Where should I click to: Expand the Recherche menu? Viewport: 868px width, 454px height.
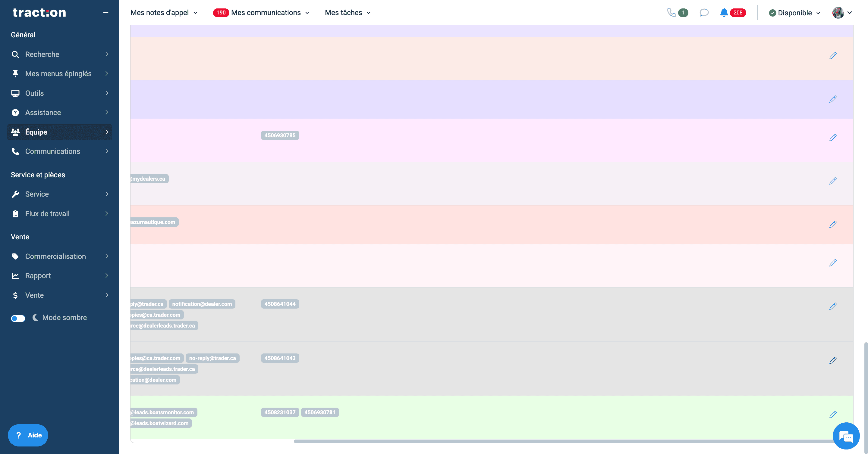(x=60, y=54)
